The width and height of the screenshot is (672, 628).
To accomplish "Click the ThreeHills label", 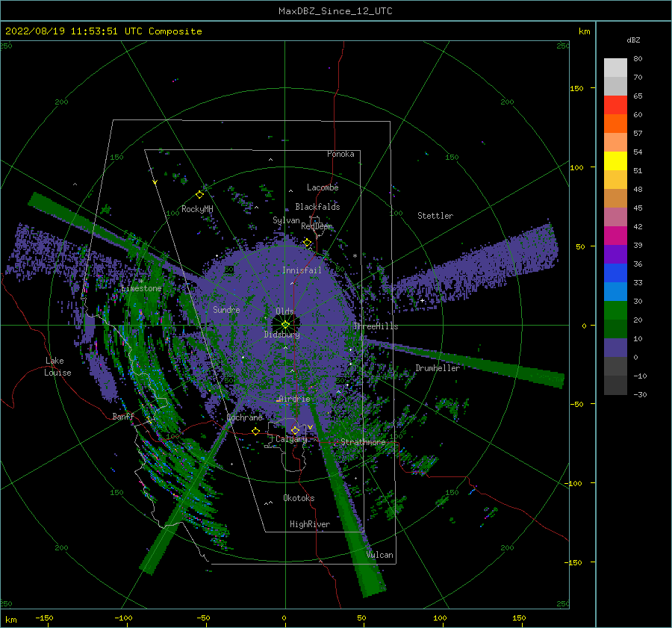I will click(x=376, y=326).
